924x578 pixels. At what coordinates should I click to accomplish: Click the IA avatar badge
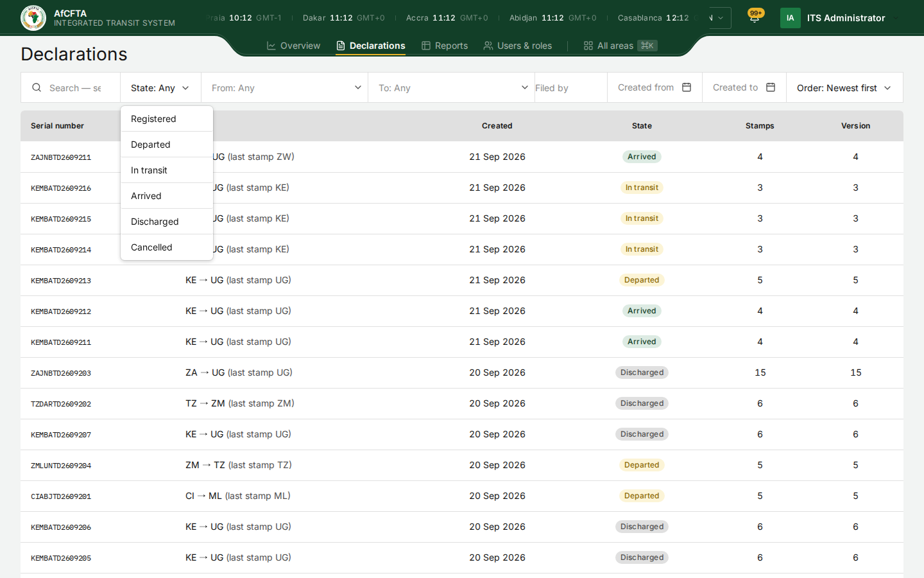coord(791,18)
